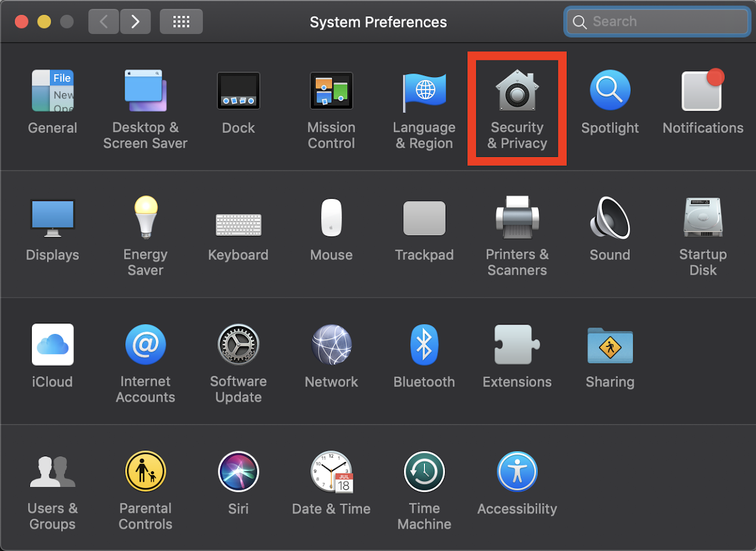Go forward with the right arrow button
Image resolution: width=756 pixels, height=551 pixels.
coord(135,22)
